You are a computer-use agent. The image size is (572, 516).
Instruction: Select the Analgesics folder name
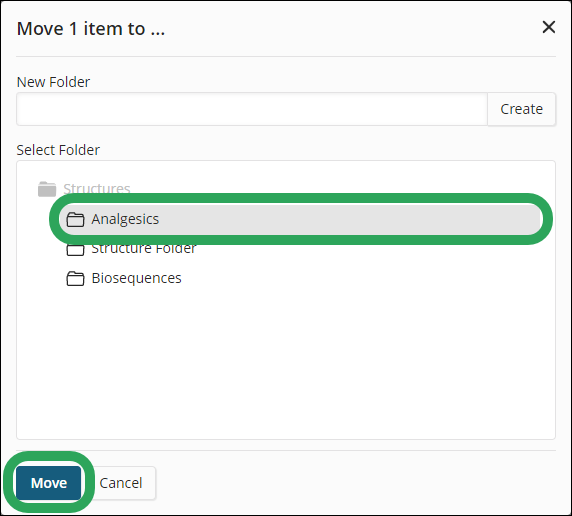pyautogui.click(x=125, y=219)
